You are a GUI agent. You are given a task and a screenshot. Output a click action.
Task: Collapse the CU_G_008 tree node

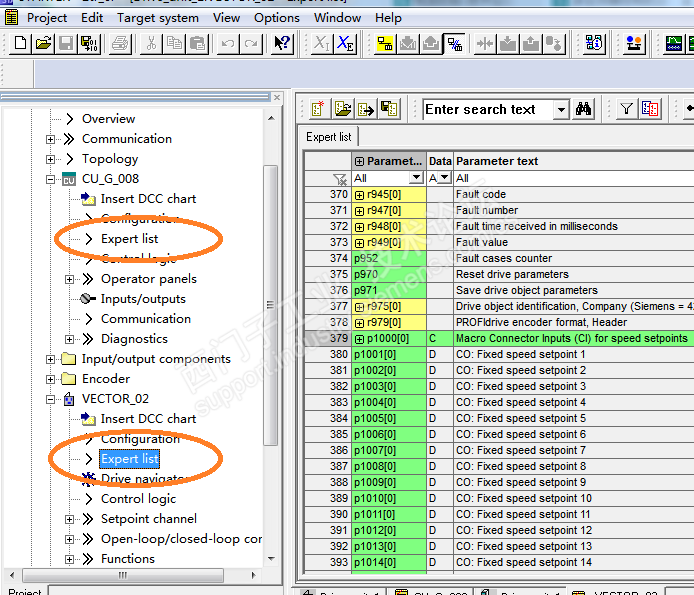click(x=50, y=179)
